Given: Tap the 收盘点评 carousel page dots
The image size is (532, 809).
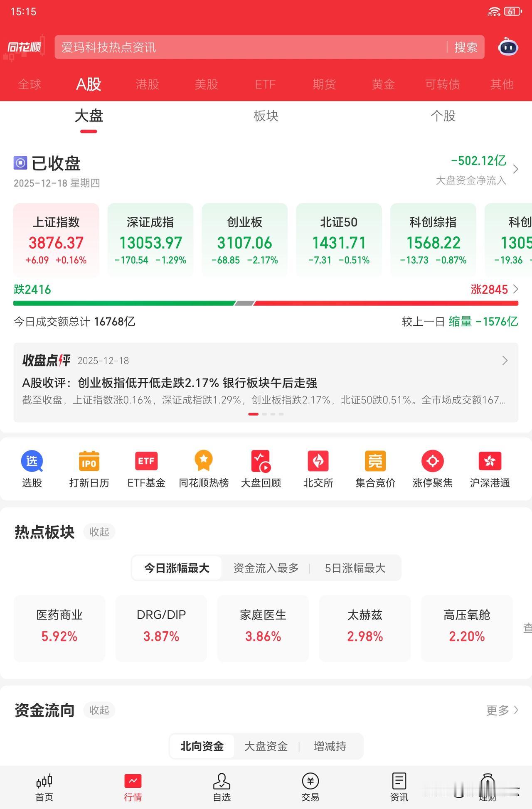Looking at the screenshot, I should (x=266, y=414).
